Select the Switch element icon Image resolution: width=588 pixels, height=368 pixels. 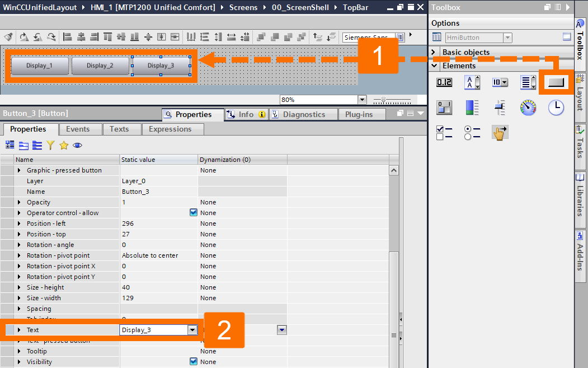[x=444, y=108]
